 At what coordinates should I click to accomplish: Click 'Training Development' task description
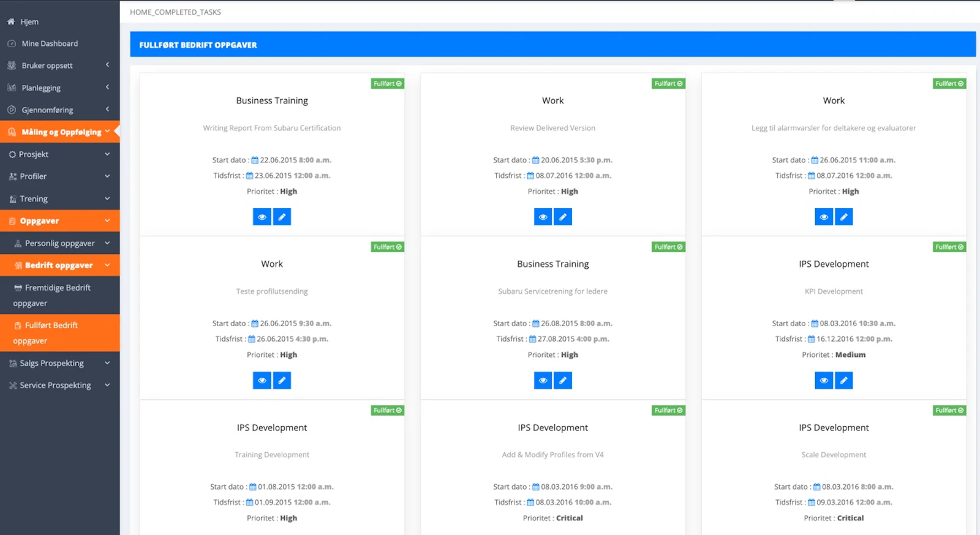(x=272, y=455)
